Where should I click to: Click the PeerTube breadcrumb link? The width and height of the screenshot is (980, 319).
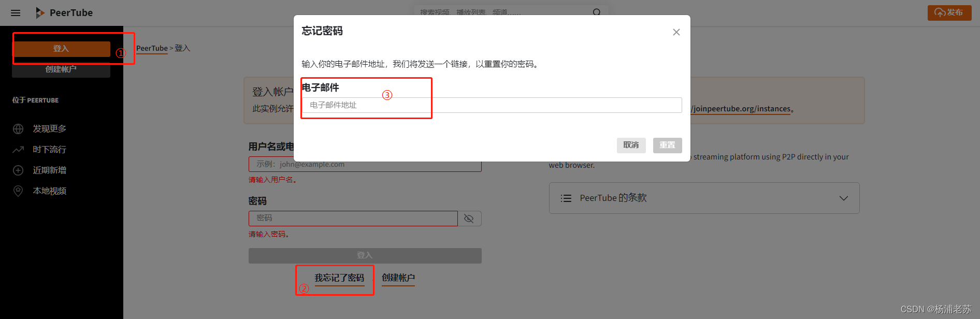(152, 48)
